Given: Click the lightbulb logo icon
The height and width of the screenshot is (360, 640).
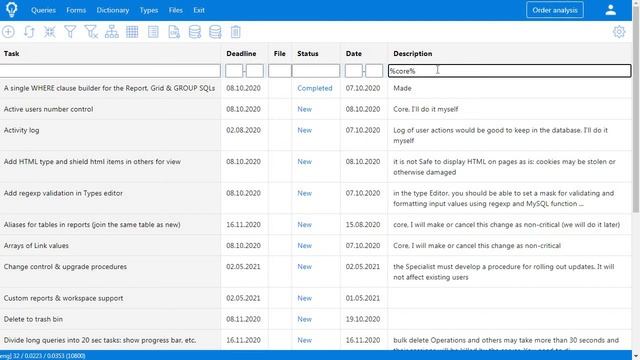Looking at the screenshot, I should [x=11, y=10].
